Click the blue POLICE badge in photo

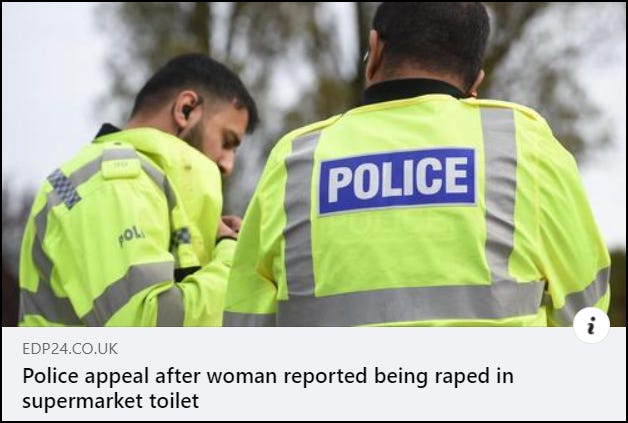[397, 181]
